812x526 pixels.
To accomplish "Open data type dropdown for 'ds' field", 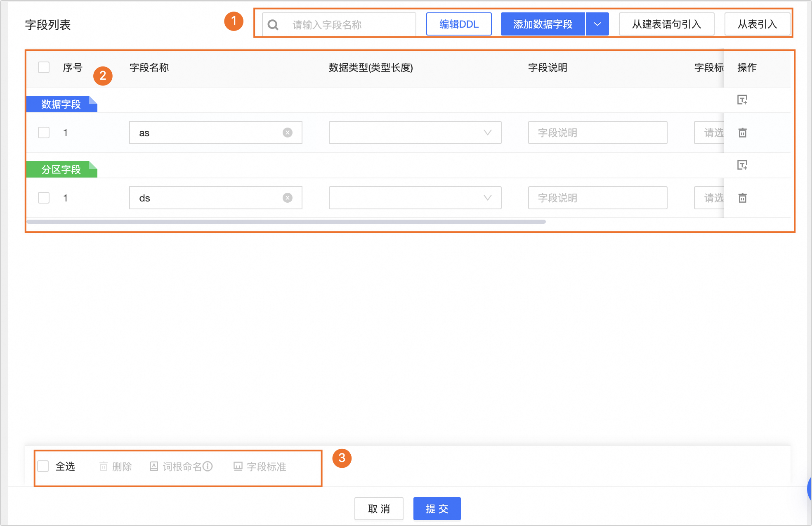I will [x=415, y=198].
